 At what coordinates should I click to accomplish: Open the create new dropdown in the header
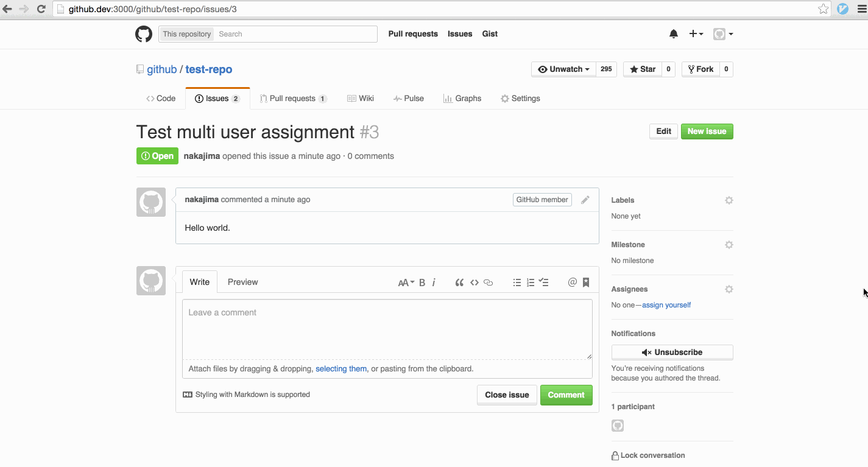(x=696, y=33)
